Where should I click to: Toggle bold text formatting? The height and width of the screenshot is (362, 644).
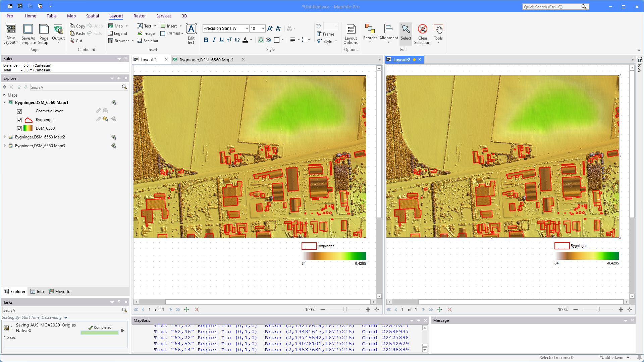[x=206, y=40]
